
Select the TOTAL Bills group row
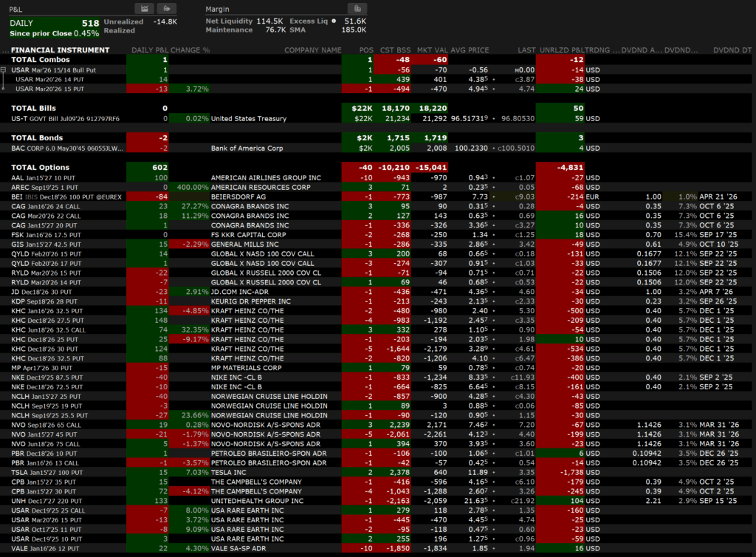click(32, 109)
